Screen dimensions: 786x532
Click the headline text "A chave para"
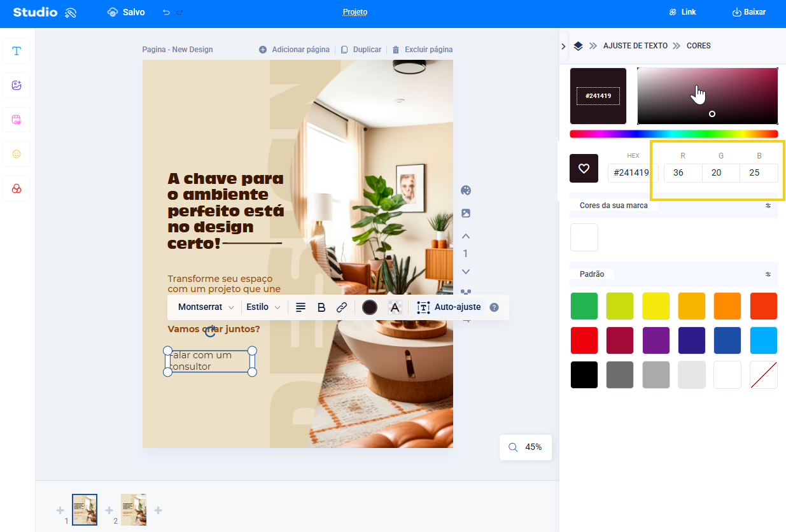point(226,179)
